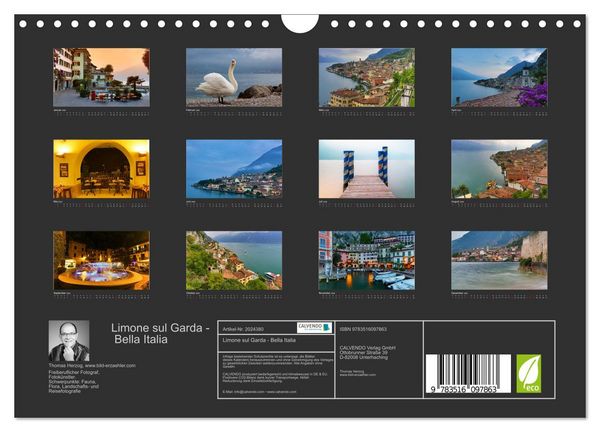Select the purple flowers lakeside photo
The image size is (600, 432).
(x=499, y=77)
